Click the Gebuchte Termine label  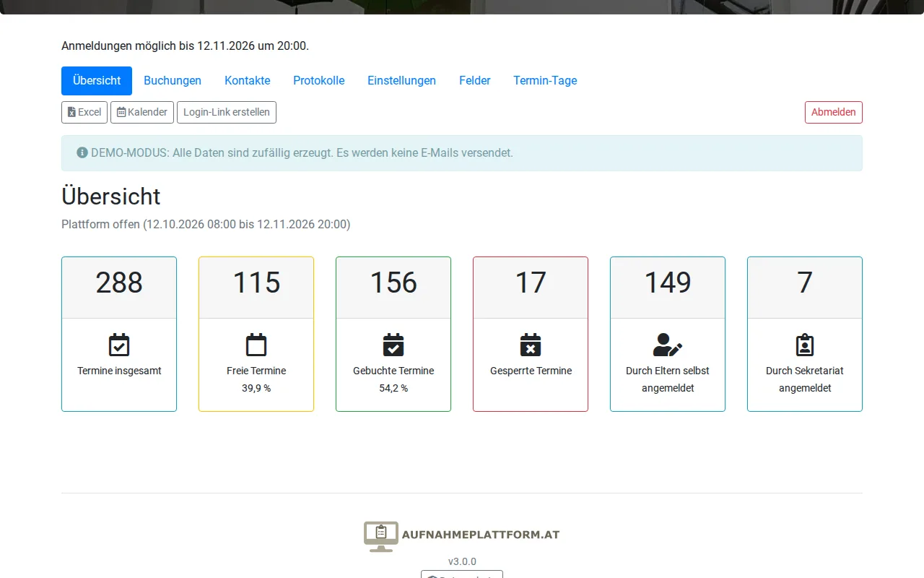point(393,371)
